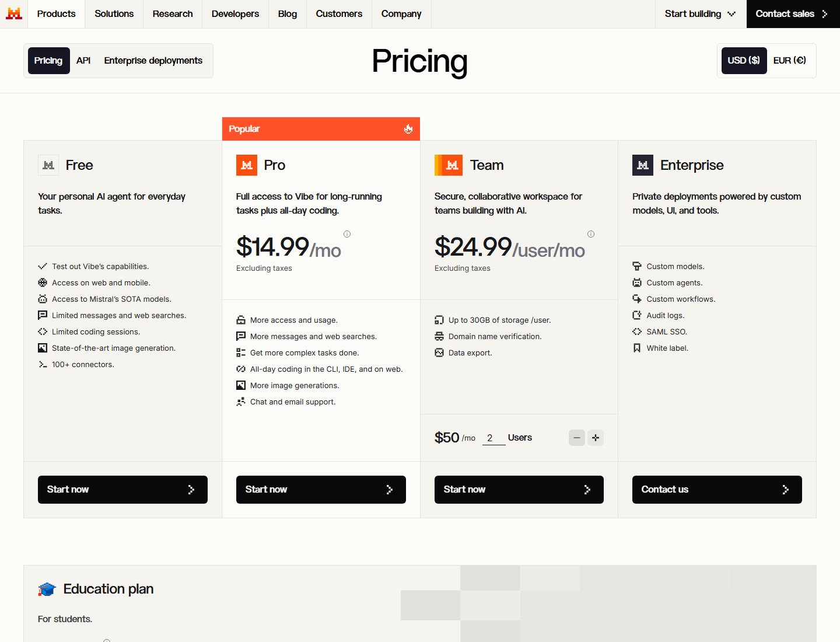The image size is (840, 642).
Task: Open the Products menu
Action: tap(56, 14)
